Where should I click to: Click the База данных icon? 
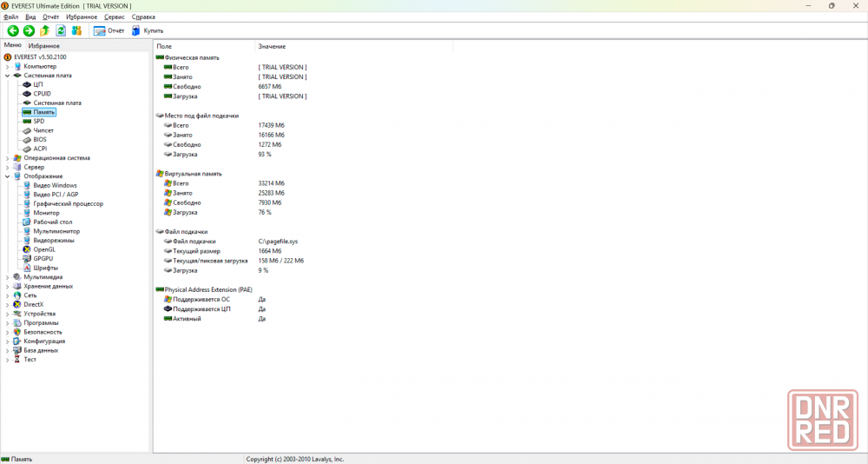pos(17,350)
